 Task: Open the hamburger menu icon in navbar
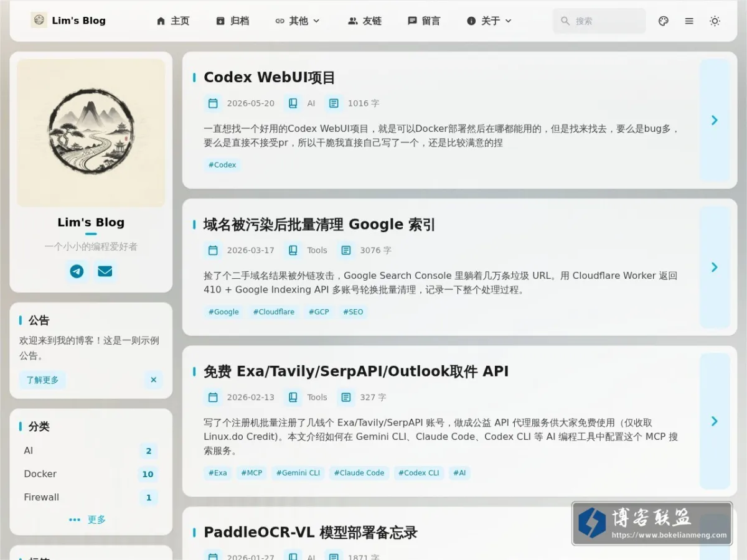689,21
